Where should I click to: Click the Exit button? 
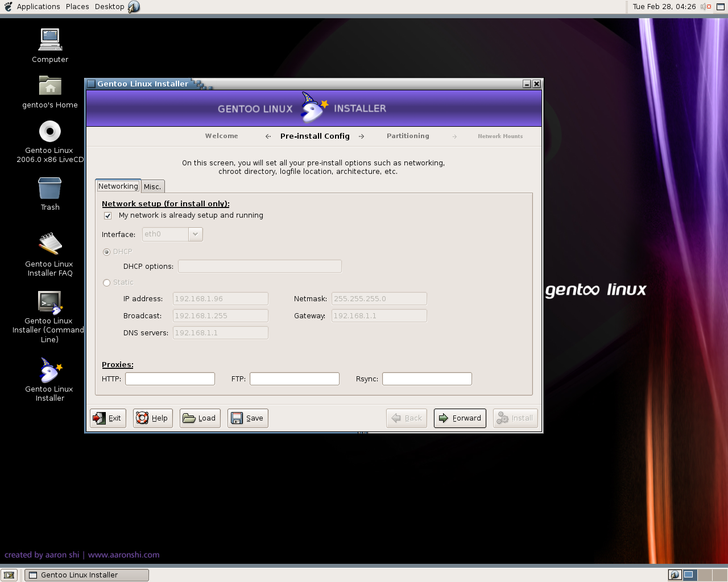click(x=108, y=418)
